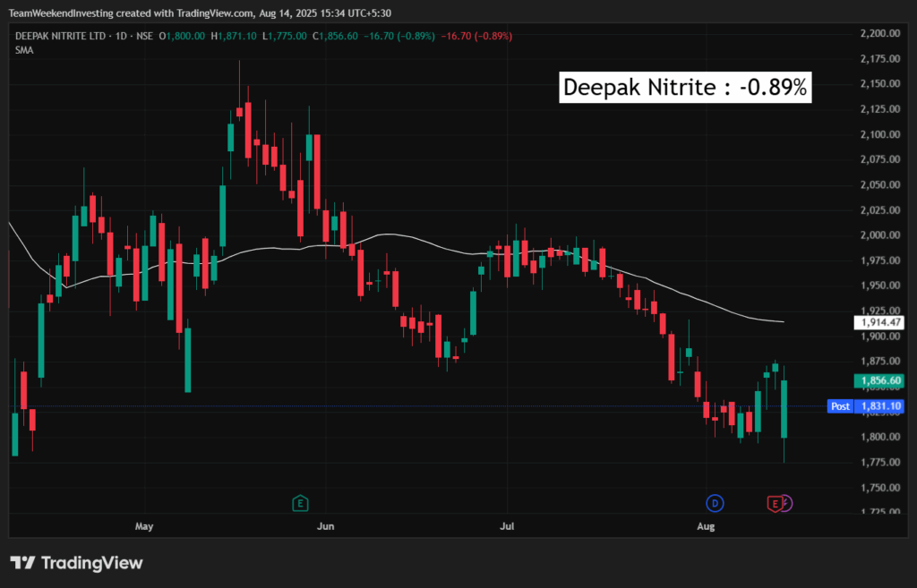Screen dimensions: 917x588
Task: Click the SMA value tag 1,914.47
Action: (879, 322)
